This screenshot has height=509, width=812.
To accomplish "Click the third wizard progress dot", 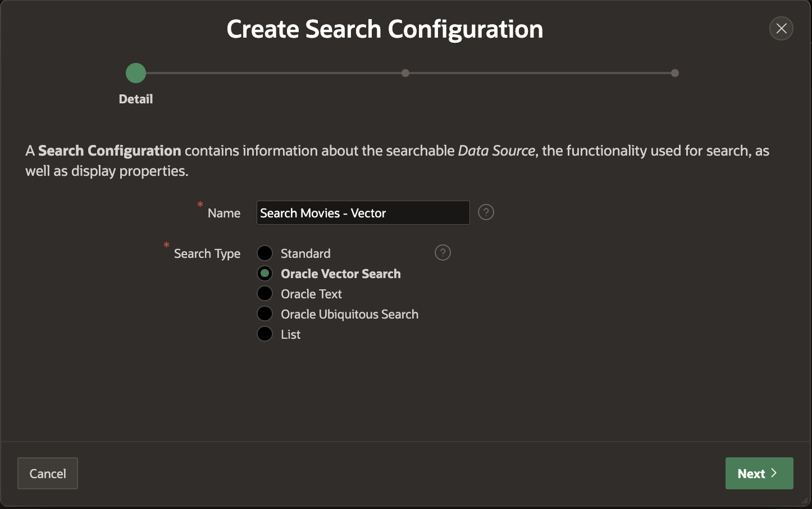I will pyautogui.click(x=675, y=73).
